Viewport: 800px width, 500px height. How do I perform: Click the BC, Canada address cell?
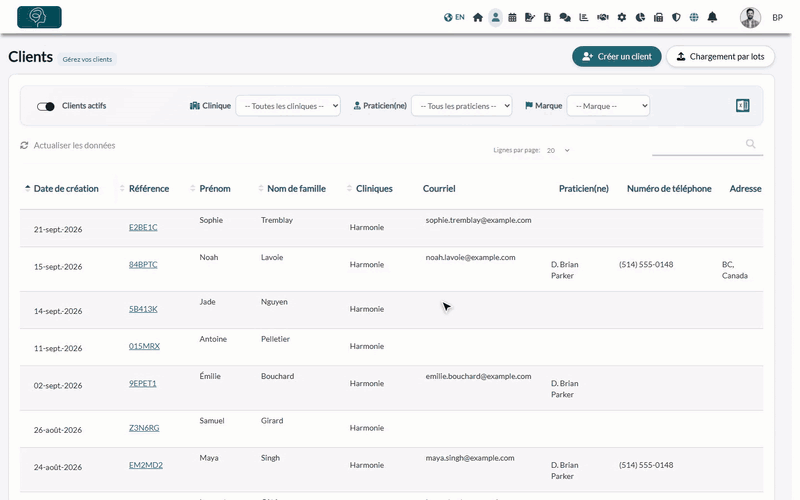coord(735,270)
